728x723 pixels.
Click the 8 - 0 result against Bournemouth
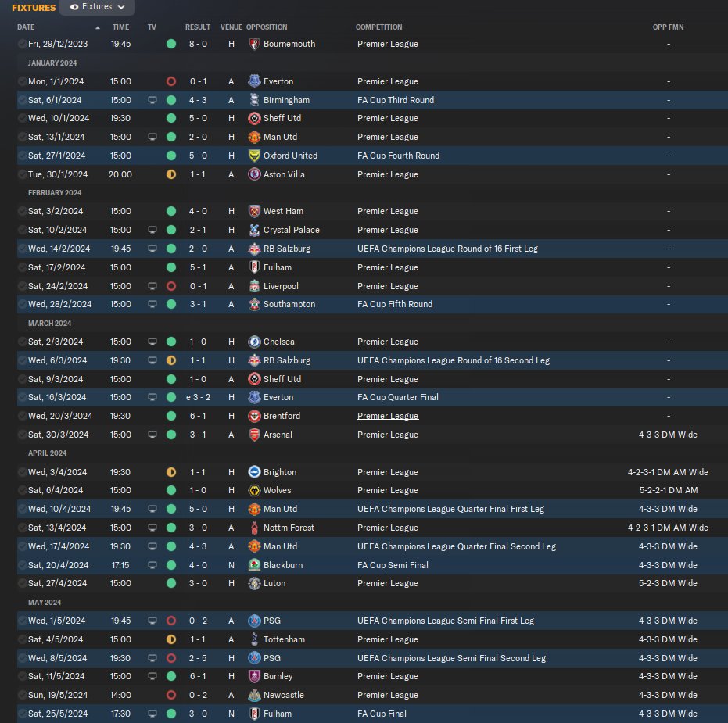tap(199, 44)
